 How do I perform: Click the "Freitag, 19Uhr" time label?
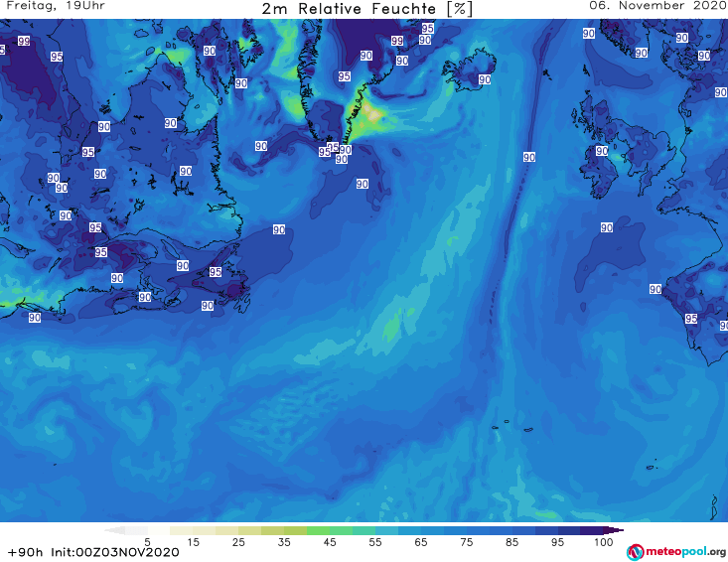pos(56,6)
